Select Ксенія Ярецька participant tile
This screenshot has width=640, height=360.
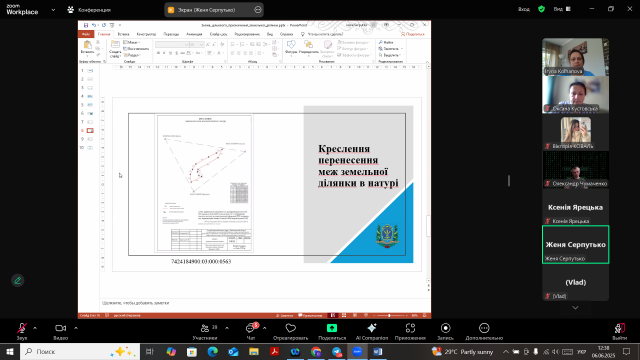(x=576, y=207)
